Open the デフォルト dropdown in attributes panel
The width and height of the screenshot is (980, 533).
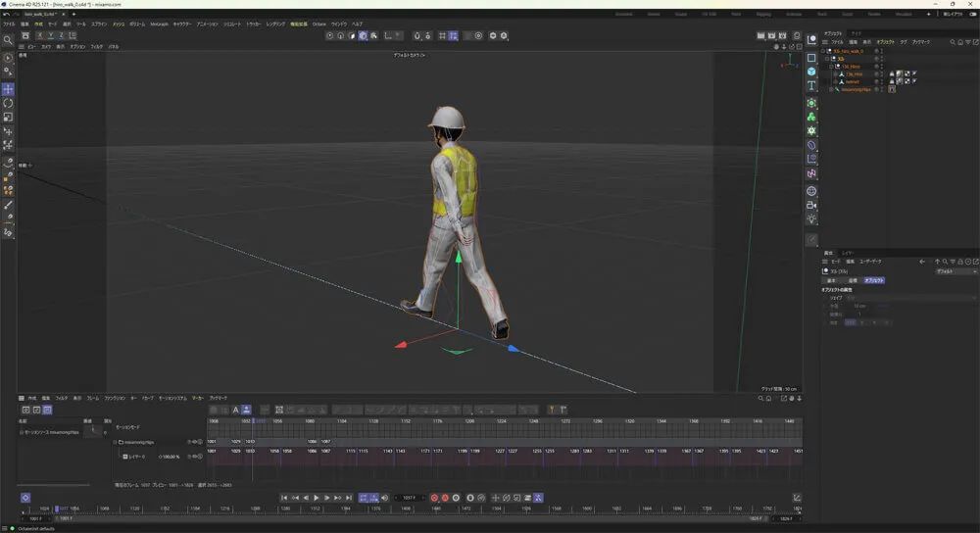955,271
